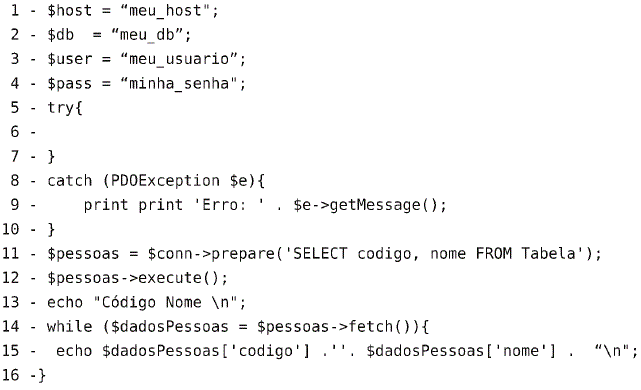
Task: Click the $host variable on line 1
Action: pos(69,11)
